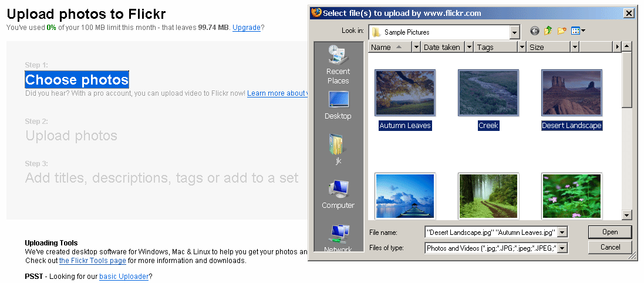
Task: Click the file list scroll down arrow
Action: point(626,215)
